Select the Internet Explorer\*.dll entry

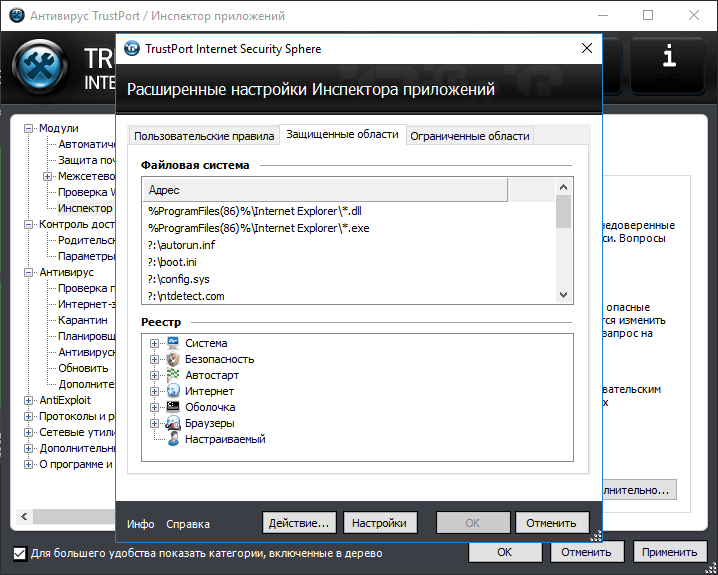255,212
